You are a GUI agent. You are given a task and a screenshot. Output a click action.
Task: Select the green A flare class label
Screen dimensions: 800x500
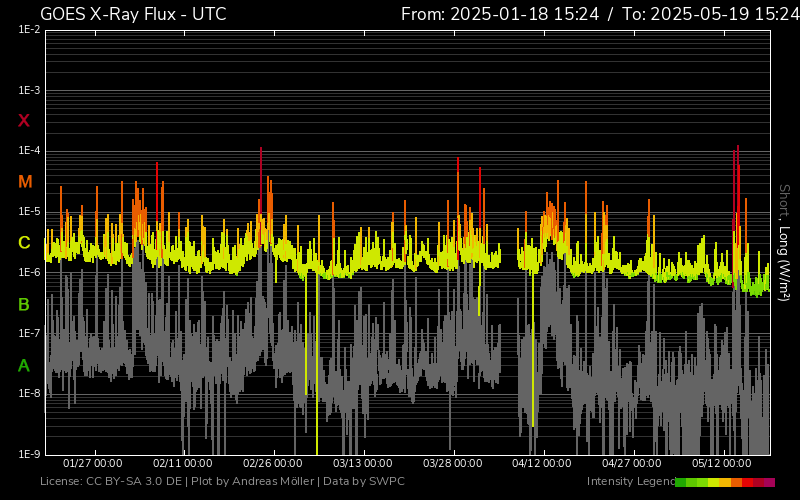(24, 366)
